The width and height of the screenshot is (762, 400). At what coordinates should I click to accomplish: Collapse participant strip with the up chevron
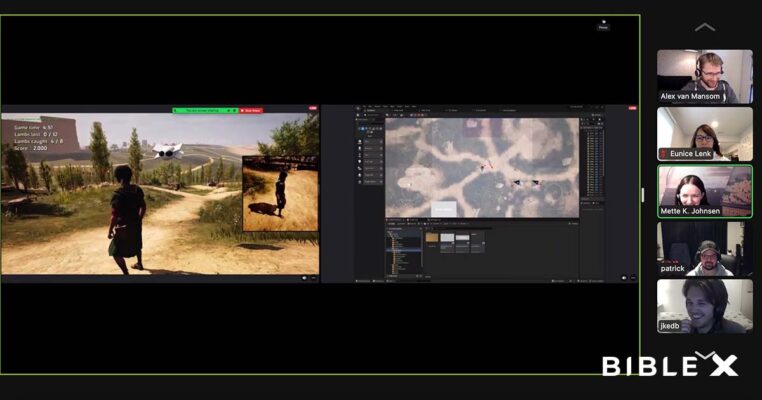tap(705, 27)
